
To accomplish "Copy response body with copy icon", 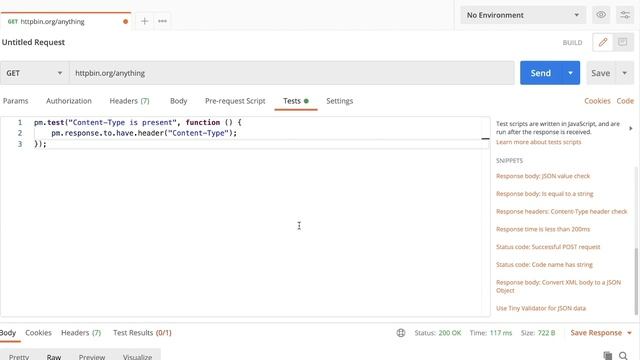I will [x=607, y=356].
